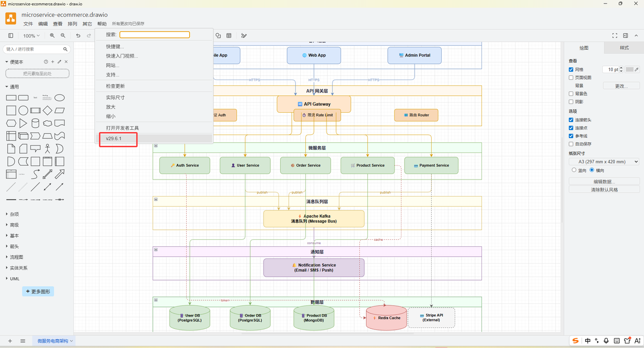Click the zoom in magnifier in toolbar

(x=52, y=36)
